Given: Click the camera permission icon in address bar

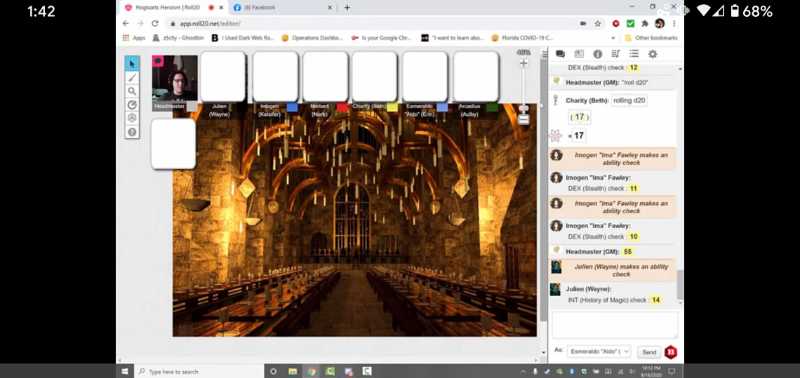Looking at the screenshot, I should tap(583, 23).
